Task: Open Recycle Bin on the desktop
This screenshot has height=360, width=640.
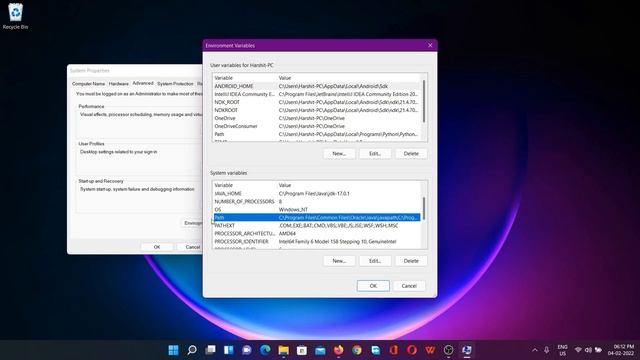Action: (16, 16)
